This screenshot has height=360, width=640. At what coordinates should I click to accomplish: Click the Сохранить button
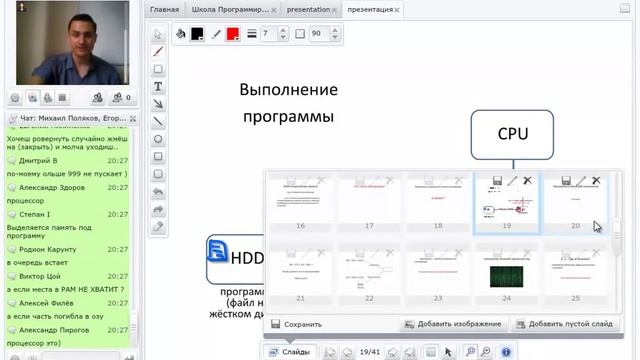pyautogui.click(x=297, y=324)
